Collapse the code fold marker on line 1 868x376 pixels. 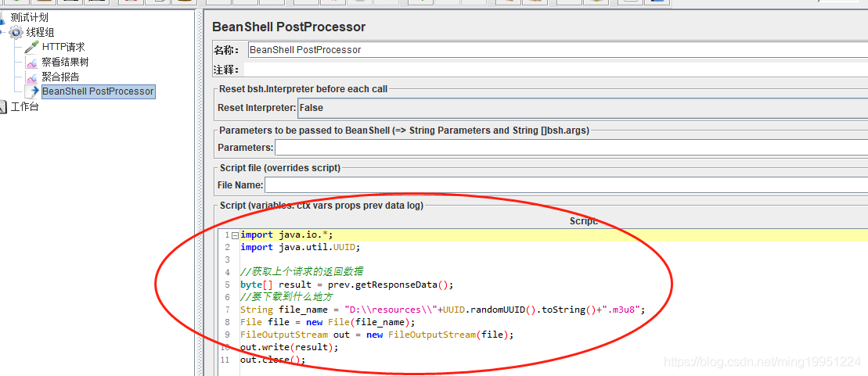pyautogui.click(x=234, y=235)
